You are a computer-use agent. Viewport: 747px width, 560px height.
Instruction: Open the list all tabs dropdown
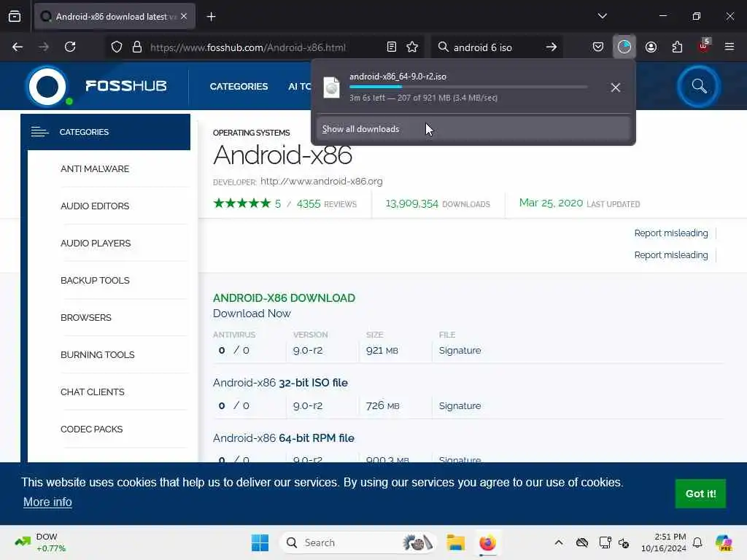(602, 16)
